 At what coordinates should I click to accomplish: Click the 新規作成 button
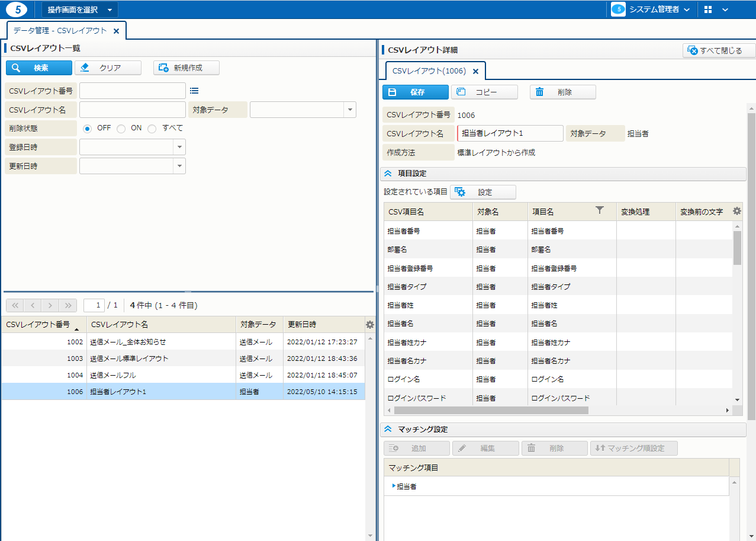click(186, 68)
